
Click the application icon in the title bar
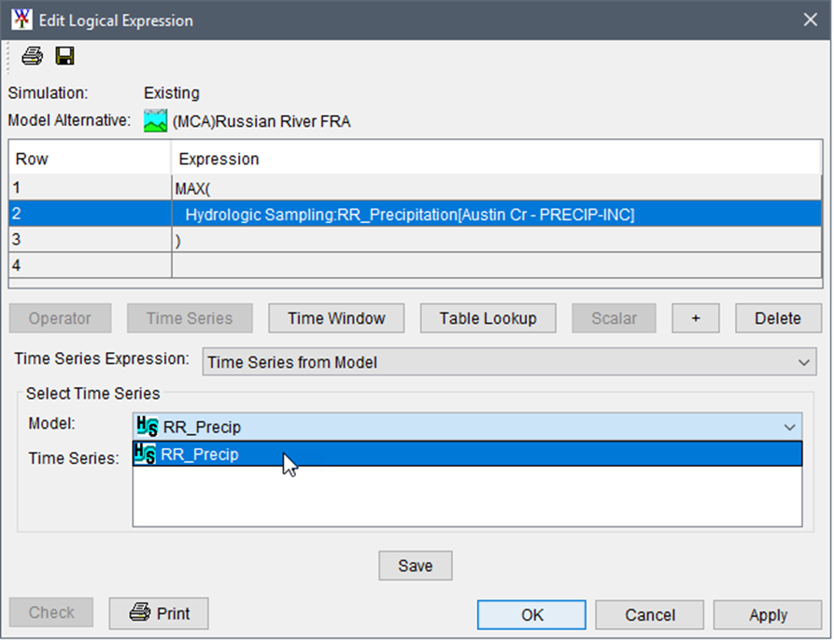click(x=21, y=20)
